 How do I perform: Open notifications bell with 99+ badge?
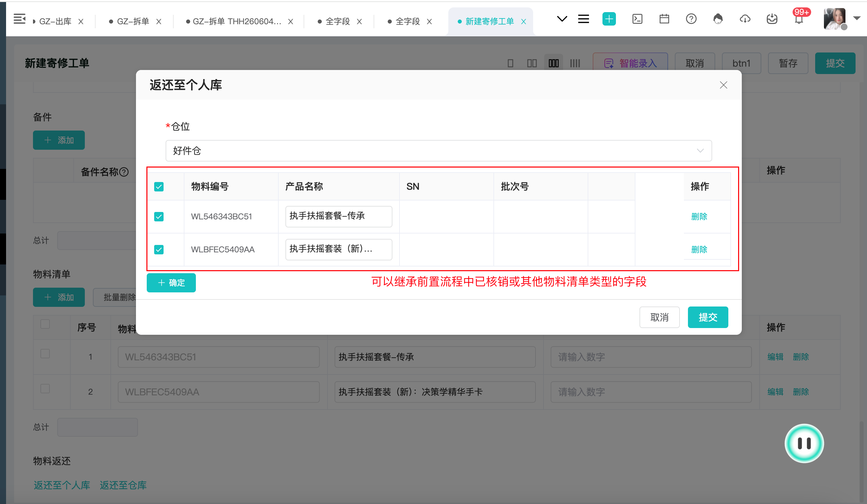(x=799, y=19)
